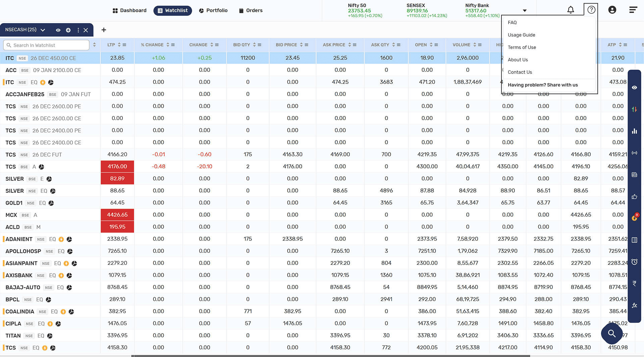Click lightning icon on ADANIENT row

point(61,239)
